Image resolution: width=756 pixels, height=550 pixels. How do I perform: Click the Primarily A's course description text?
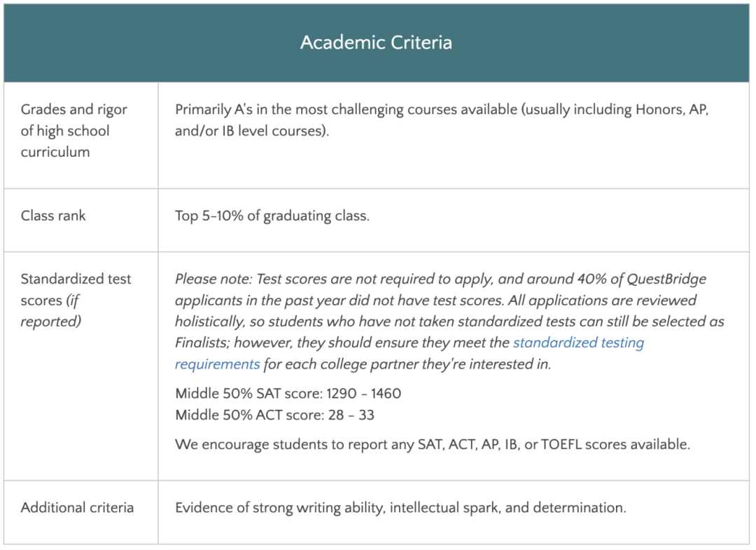441,110
